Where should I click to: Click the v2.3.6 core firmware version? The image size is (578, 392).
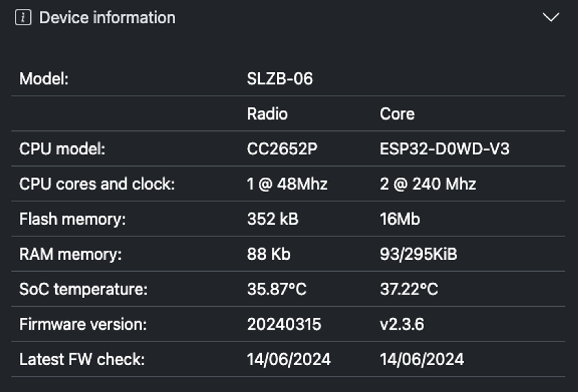click(x=402, y=324)
